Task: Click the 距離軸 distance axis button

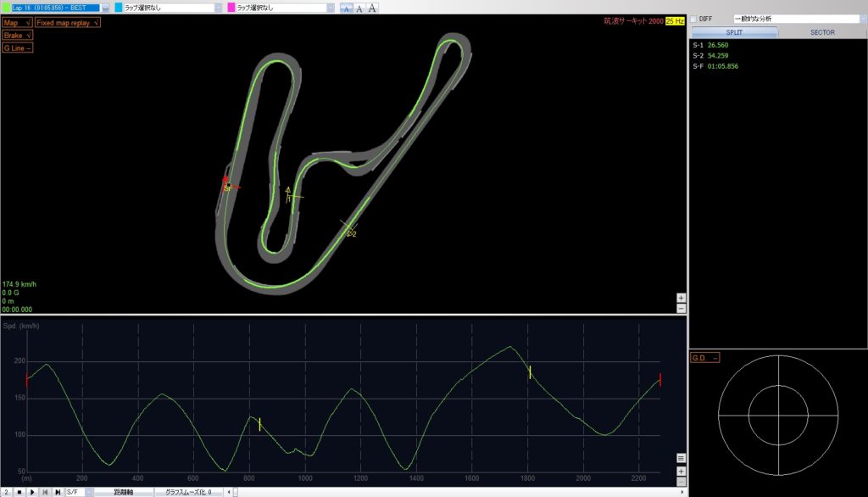Action: click(x=124, y=492)
